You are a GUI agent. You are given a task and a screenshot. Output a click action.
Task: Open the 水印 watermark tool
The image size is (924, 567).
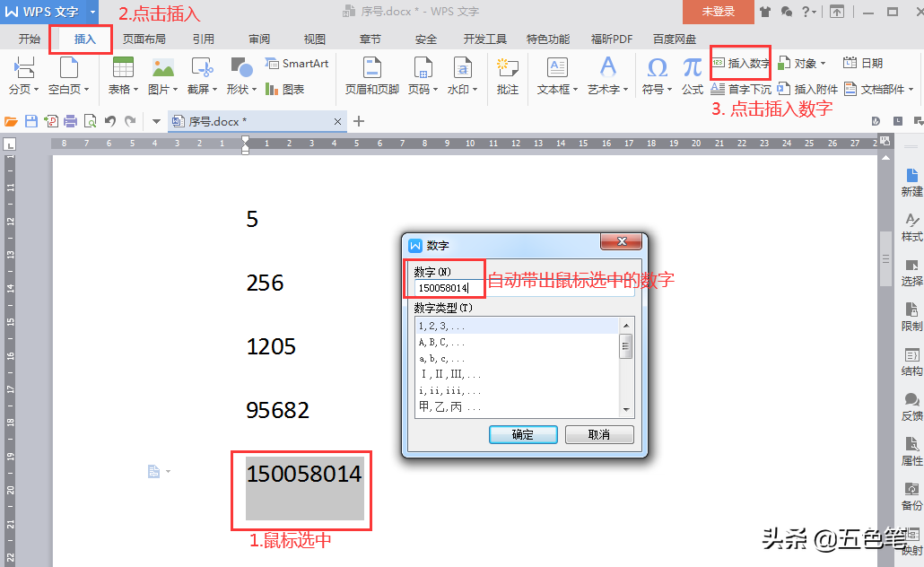click(x=463, y=75)
